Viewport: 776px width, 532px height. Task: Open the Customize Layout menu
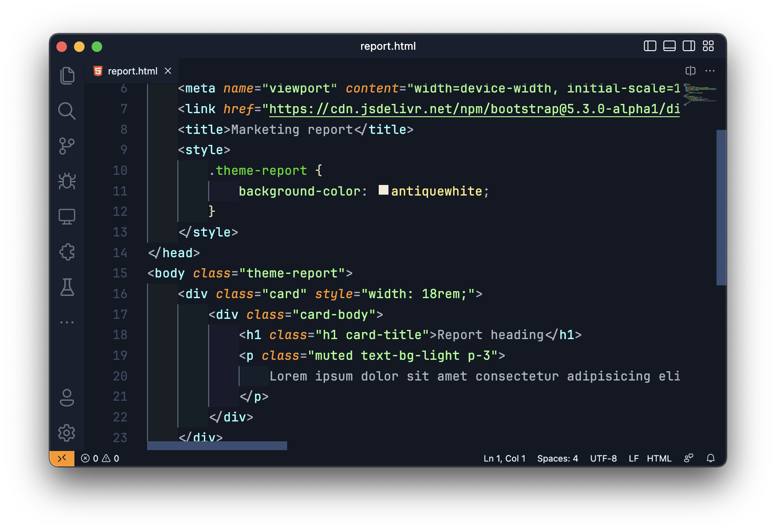coord(708,46)
